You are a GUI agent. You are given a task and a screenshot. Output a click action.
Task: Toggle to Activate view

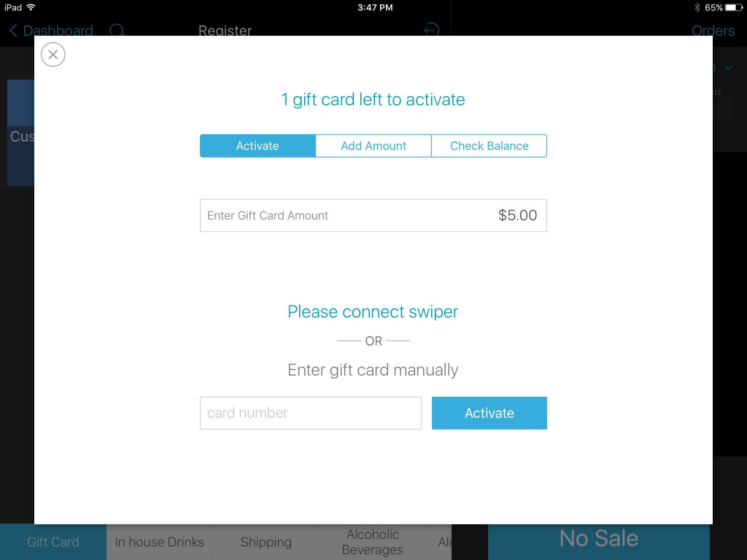(257, 146)
